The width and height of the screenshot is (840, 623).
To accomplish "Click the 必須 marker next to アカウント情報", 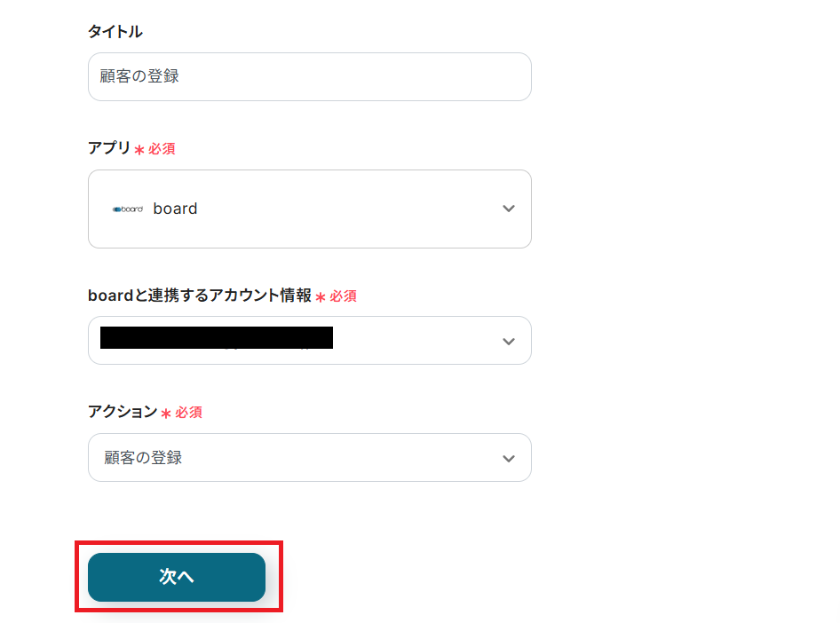I will 343,296.
